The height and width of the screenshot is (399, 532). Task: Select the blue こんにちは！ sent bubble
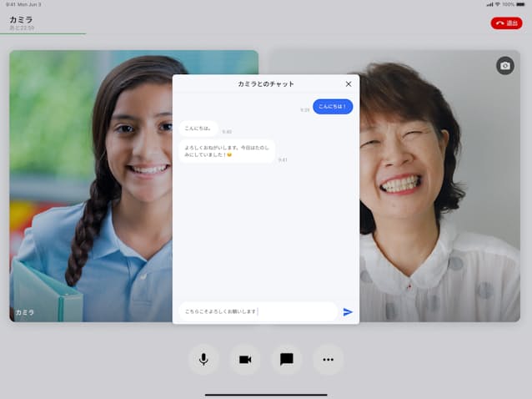(333, 107)
